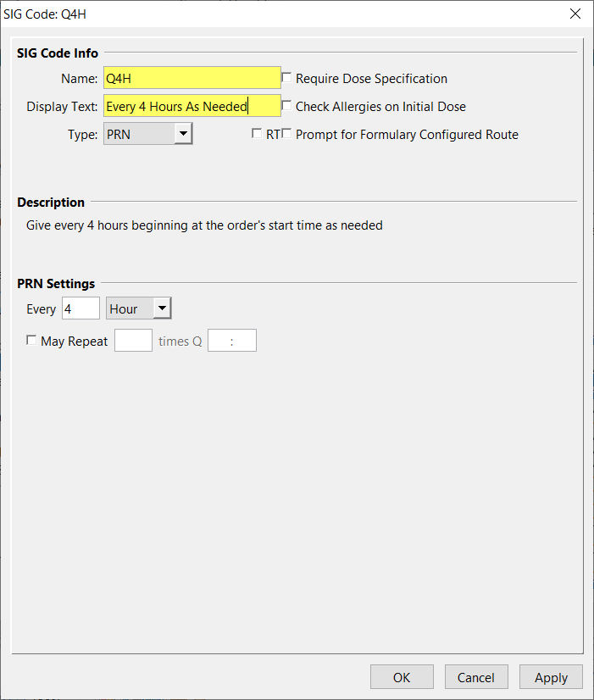This screenshot has width=594, height=700.
Task: Click the SIG Code Info section header
Action: point(58,53)
